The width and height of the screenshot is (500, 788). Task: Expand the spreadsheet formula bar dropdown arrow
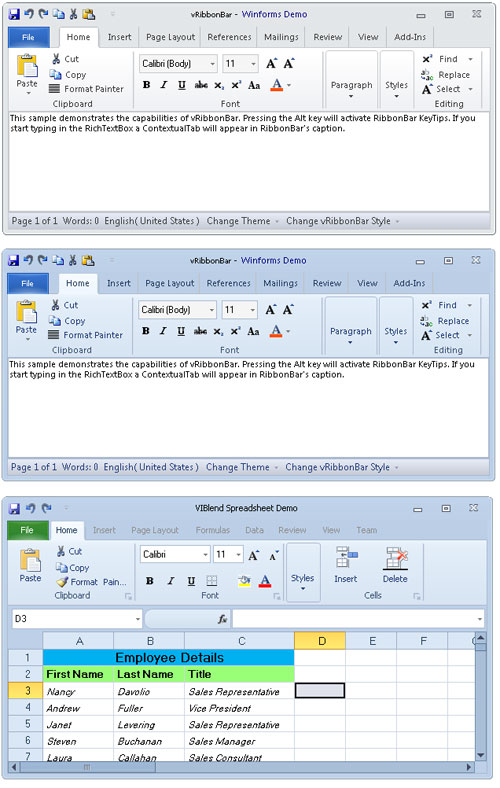point(480,619)
